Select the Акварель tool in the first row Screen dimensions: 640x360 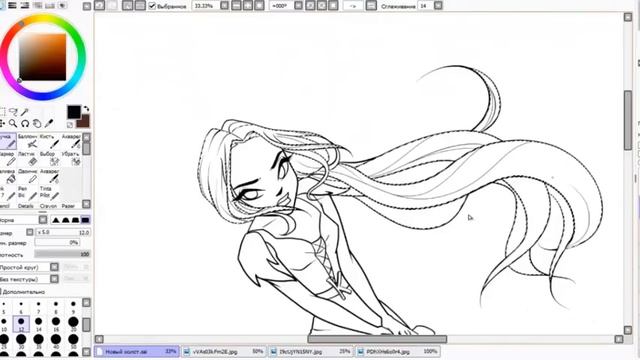pos(71,141)
